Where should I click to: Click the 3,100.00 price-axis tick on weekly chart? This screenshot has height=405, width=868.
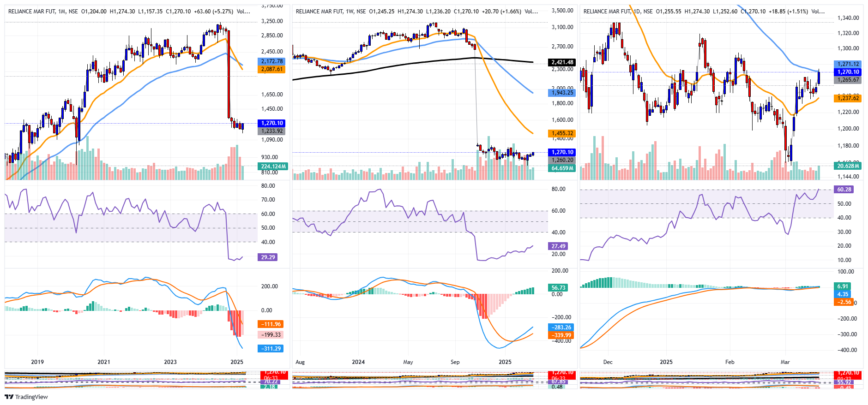[562, 27]
